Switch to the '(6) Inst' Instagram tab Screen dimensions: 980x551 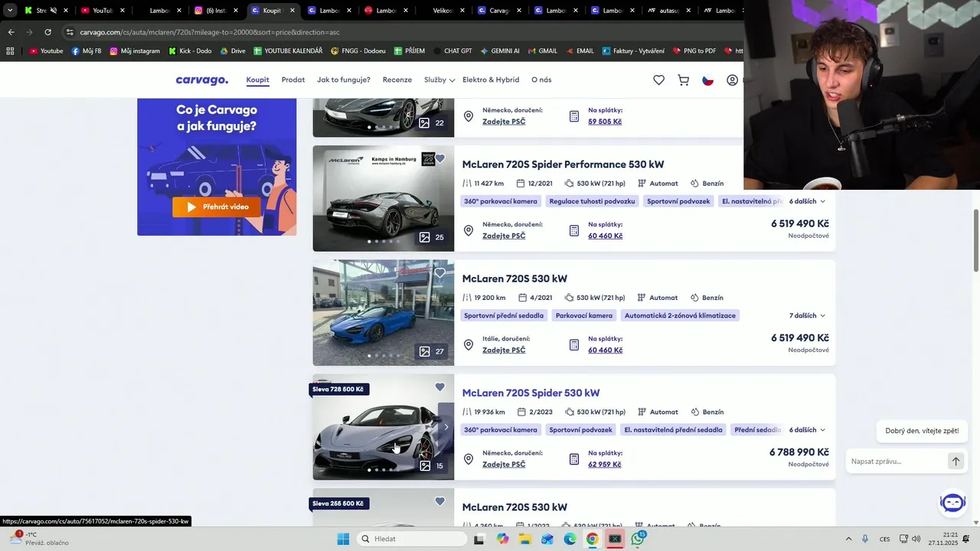215,11
